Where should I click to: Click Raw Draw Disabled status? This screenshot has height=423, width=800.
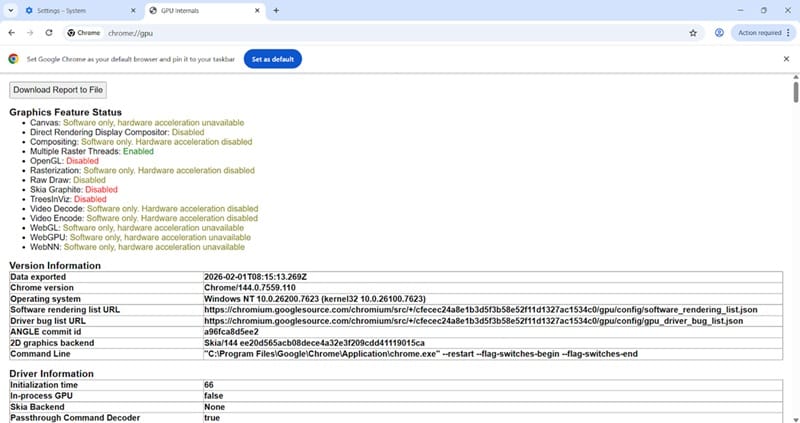pos(89,180)
